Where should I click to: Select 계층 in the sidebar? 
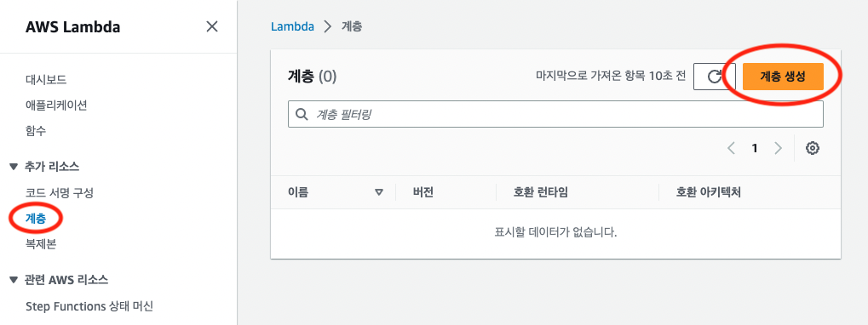pyautogui.click(x=36, y=219)
